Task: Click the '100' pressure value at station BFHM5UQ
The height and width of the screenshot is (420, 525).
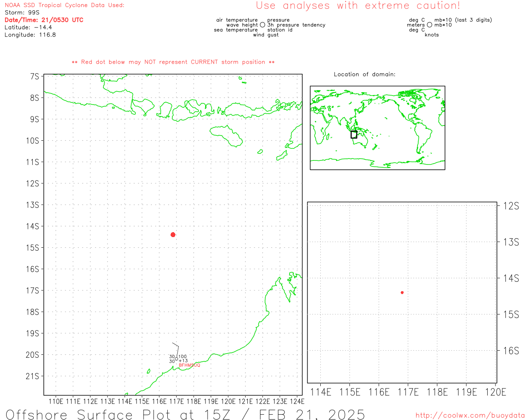Action: [x=183, y=357]
